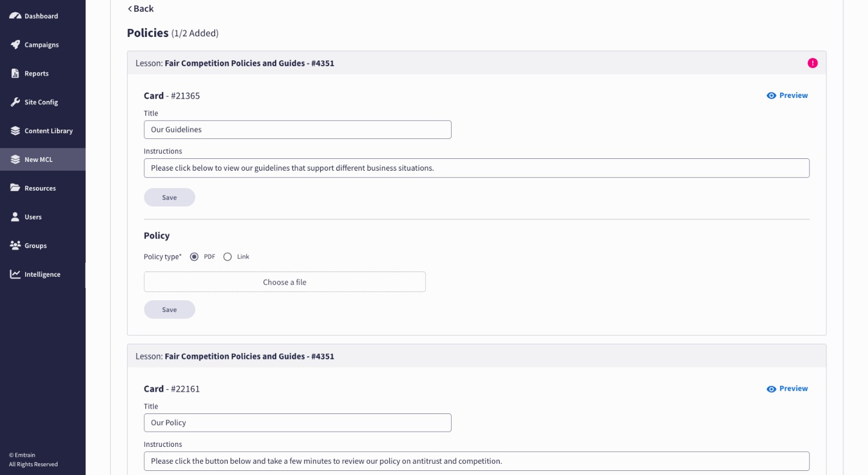Save the policy file upload

(x=169, y=310)
